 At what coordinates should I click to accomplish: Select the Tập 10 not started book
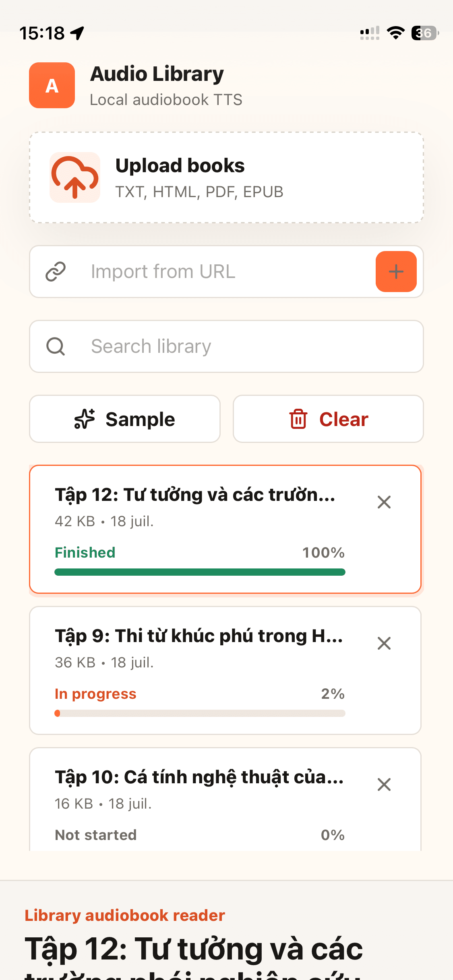tap(225, 799)
